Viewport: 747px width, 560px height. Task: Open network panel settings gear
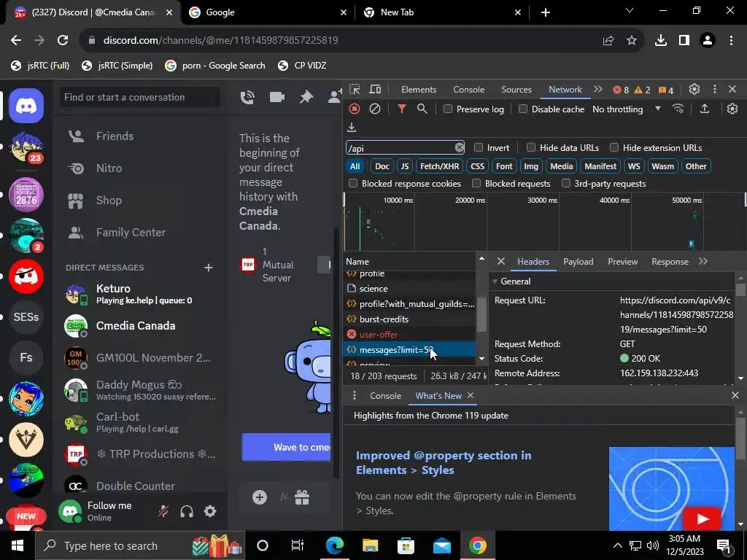click(x=732, y=109)
